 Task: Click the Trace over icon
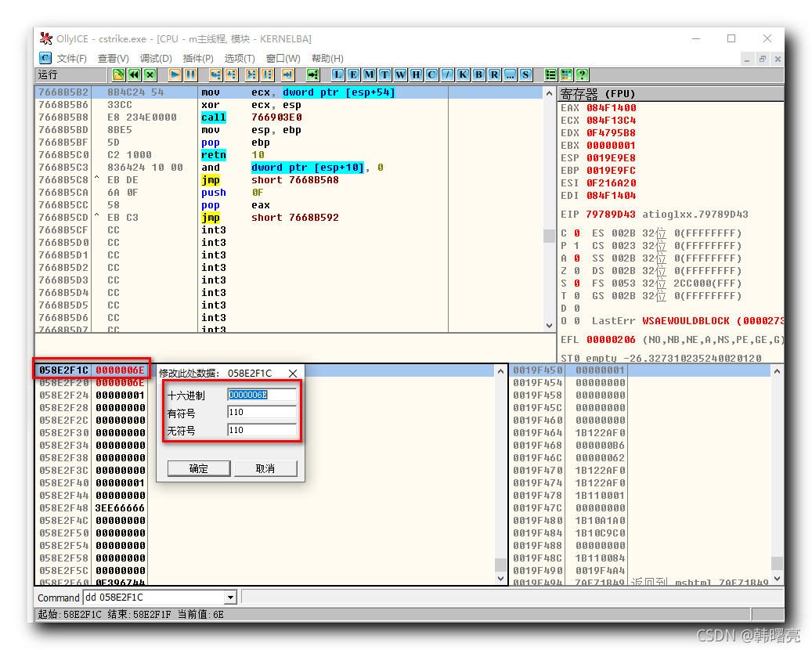tap(267, 74)
